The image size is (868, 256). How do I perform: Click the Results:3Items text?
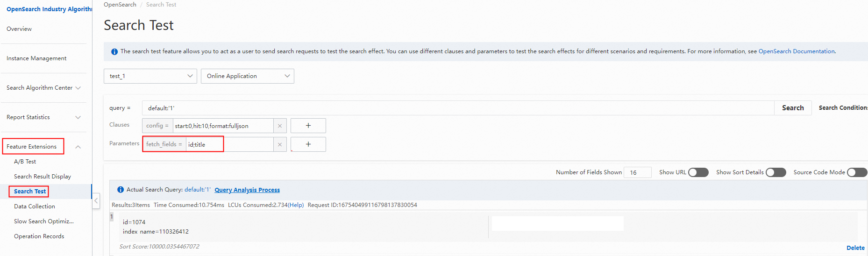coord(131,205)
